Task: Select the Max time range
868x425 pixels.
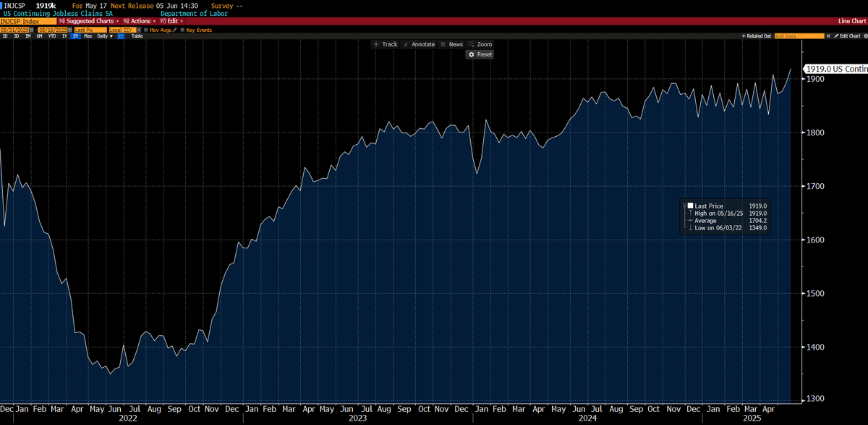Action: pos(88,36)
